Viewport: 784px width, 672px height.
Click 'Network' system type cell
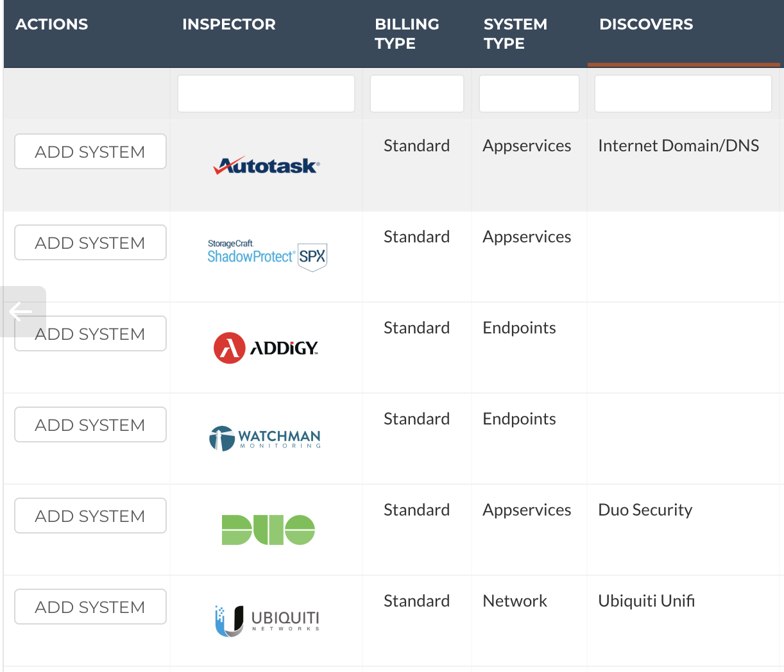(515, 601)
